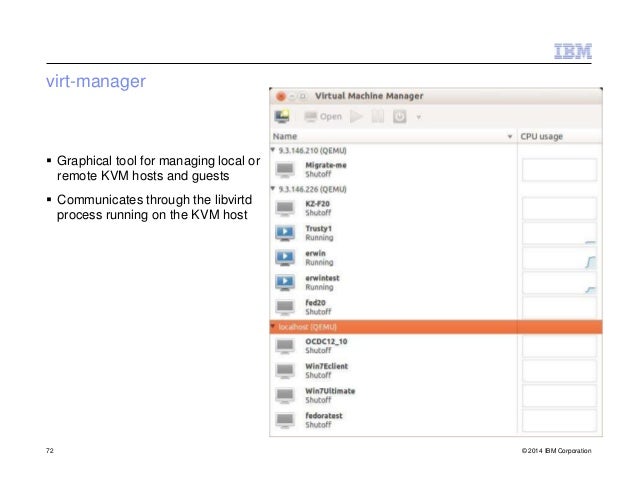Click the OCDC12_10 name text

pos(326,342)
